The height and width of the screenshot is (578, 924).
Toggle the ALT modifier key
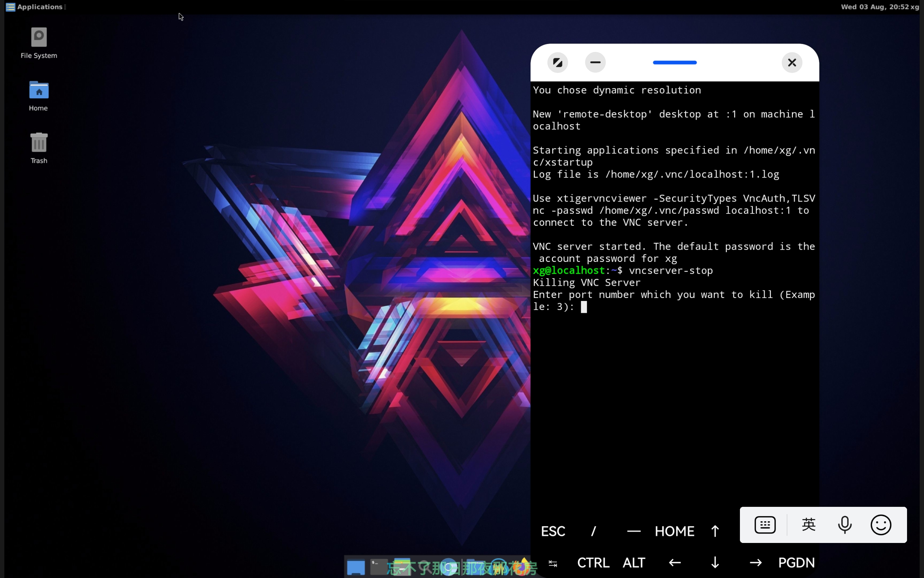tap(634, 563)
